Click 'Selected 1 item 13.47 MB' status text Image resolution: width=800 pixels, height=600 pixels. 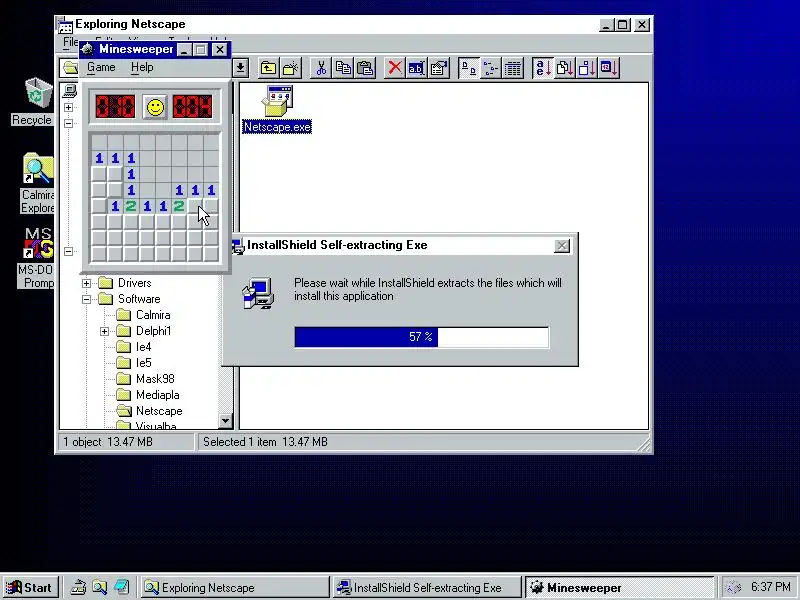pyautogui.click(x=265, y=442)
